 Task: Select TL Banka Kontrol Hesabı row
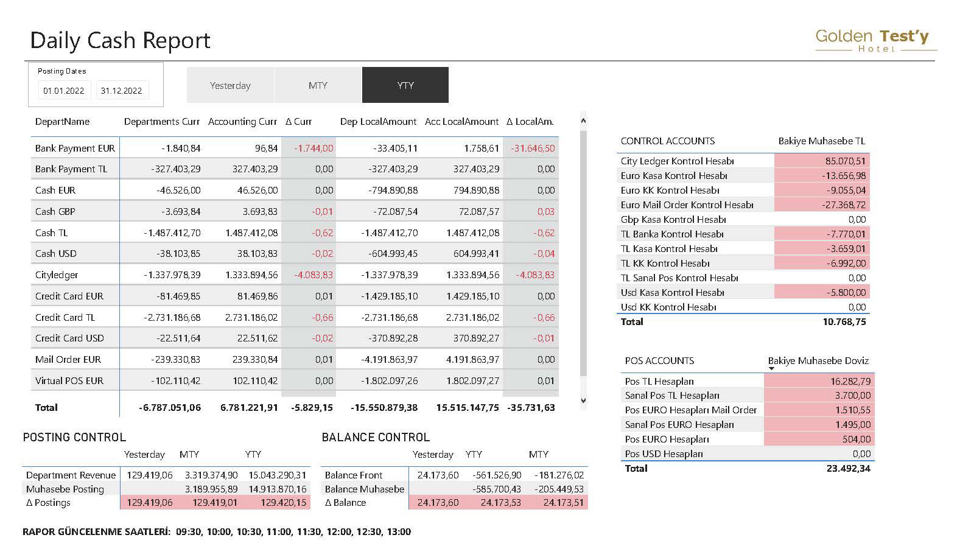(743, 234)
